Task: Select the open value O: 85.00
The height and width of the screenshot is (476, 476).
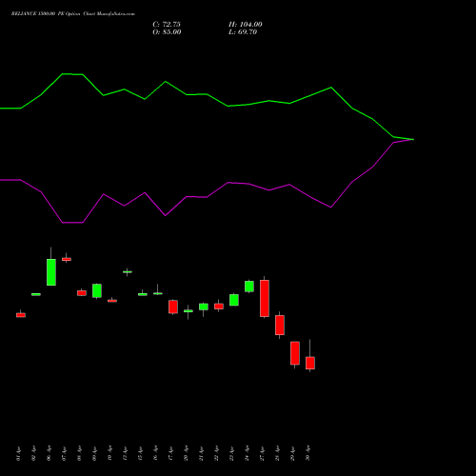Action: tap(167, 32)
